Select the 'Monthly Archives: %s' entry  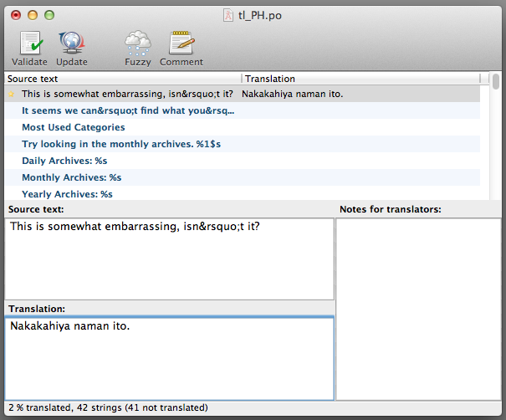[x=71, y=177]
